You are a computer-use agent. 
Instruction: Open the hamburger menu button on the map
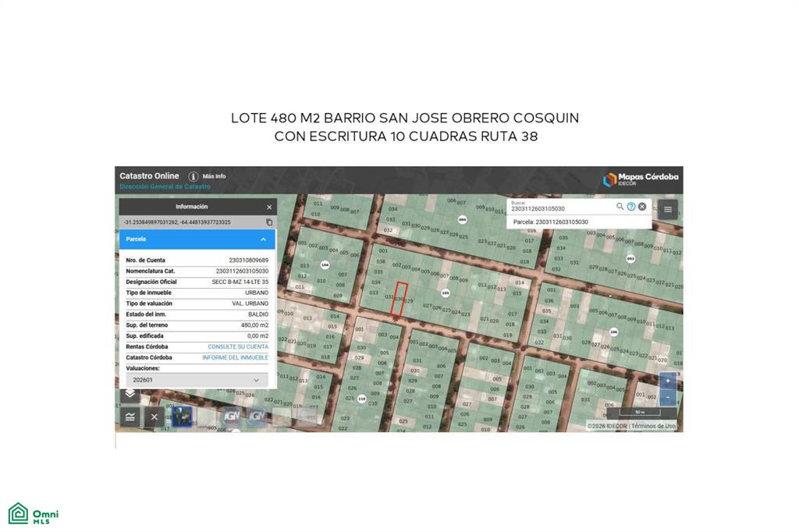668,209
